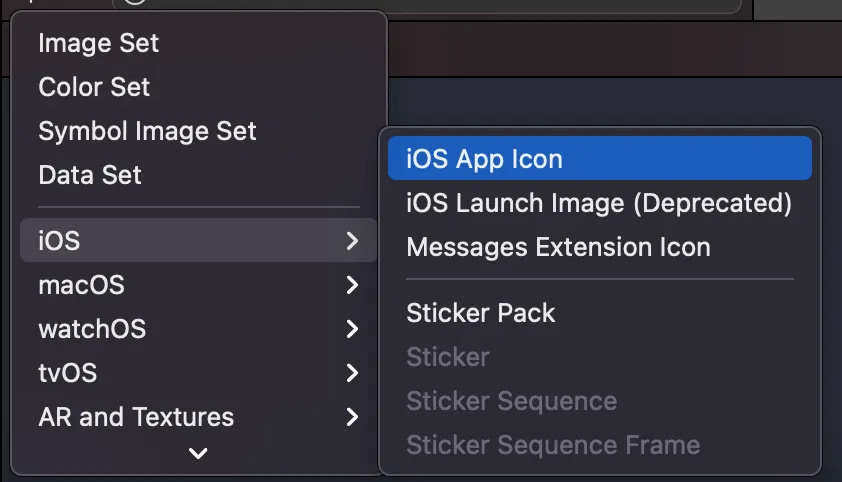Screen dimensions: 842x482
Task: Expand the watchOS chevron arrow
Action: (x=351, y=329)
